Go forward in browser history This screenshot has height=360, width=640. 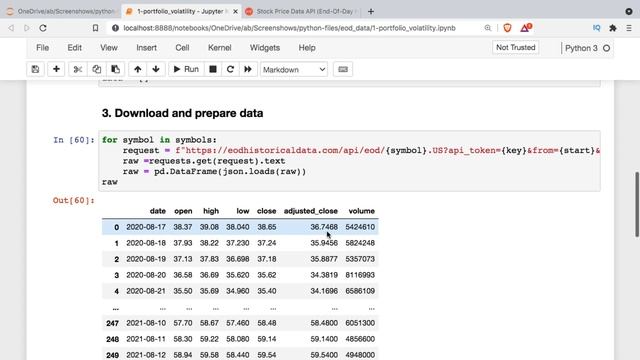[27, 28]
